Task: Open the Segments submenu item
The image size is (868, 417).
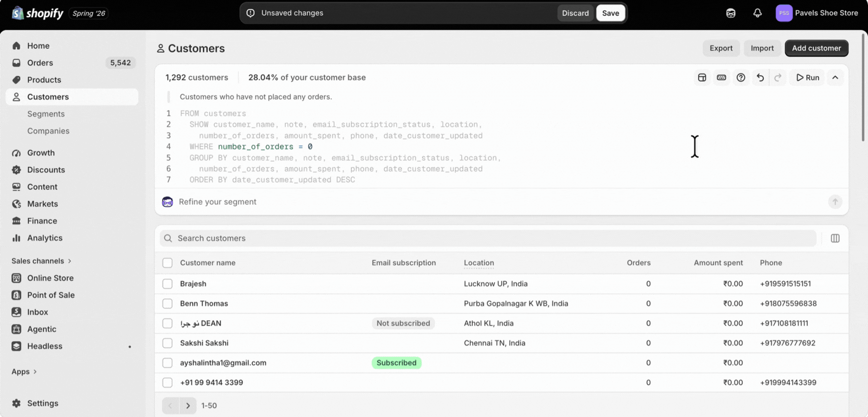Action: pos(46,114)
